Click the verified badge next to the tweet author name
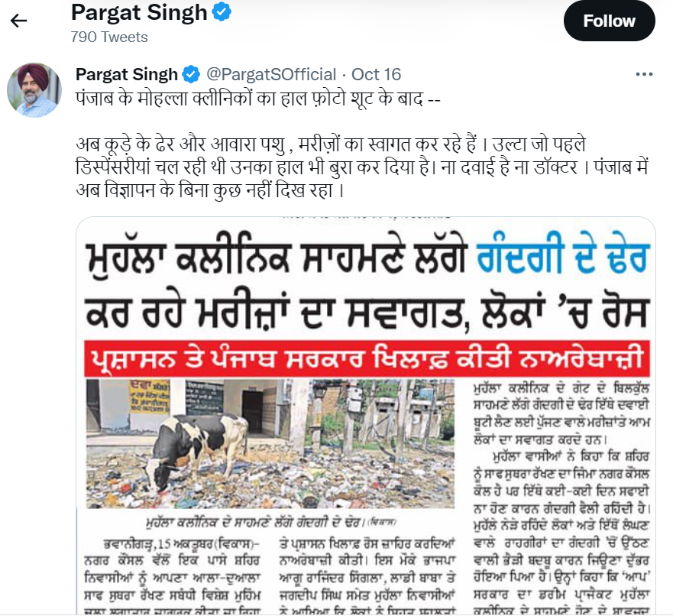This screenshot has width=673, height=616. [x=191, y=74]
